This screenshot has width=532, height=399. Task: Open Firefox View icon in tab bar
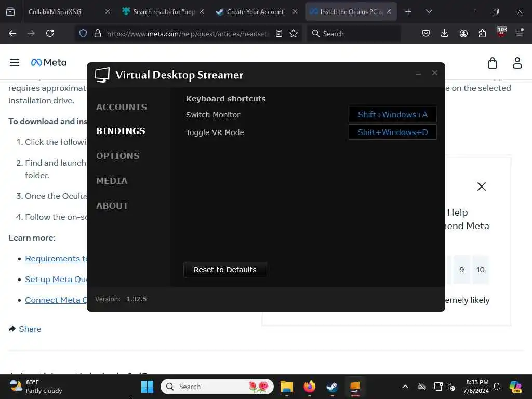tap(10, 11)
